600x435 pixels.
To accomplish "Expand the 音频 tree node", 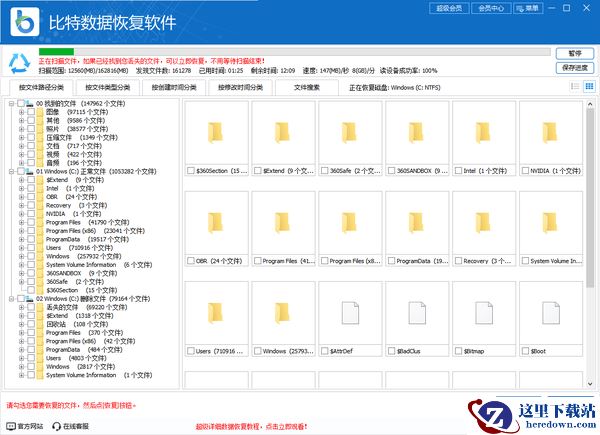I will point(21,163).
